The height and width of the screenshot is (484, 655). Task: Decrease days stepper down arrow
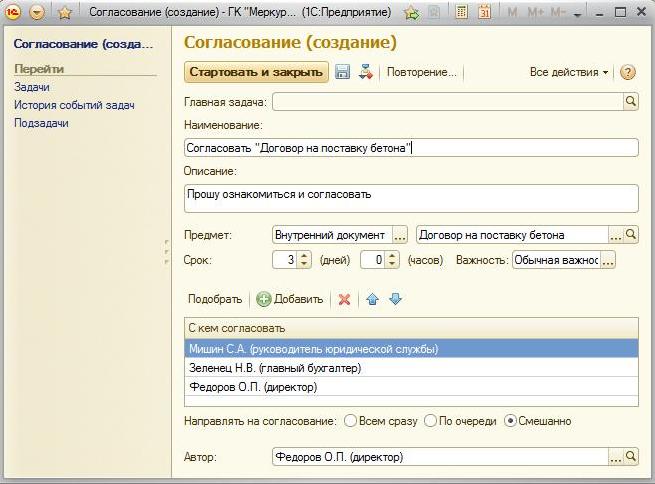[x=304, y=264]
